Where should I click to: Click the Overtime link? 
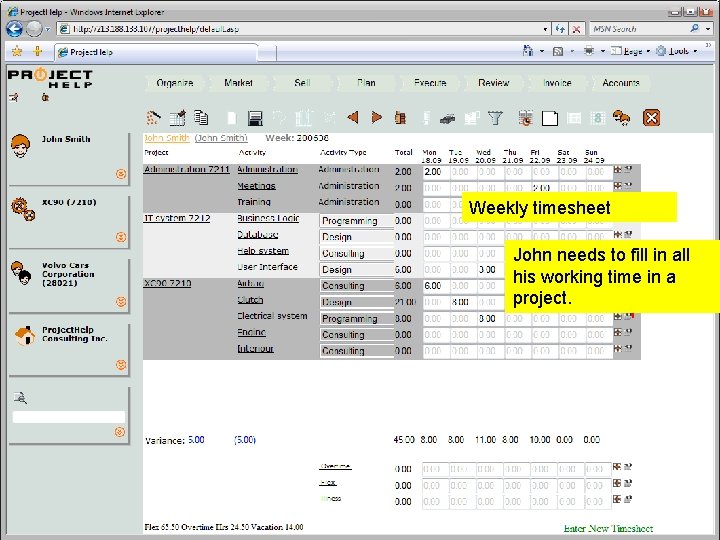click(335, 467)
